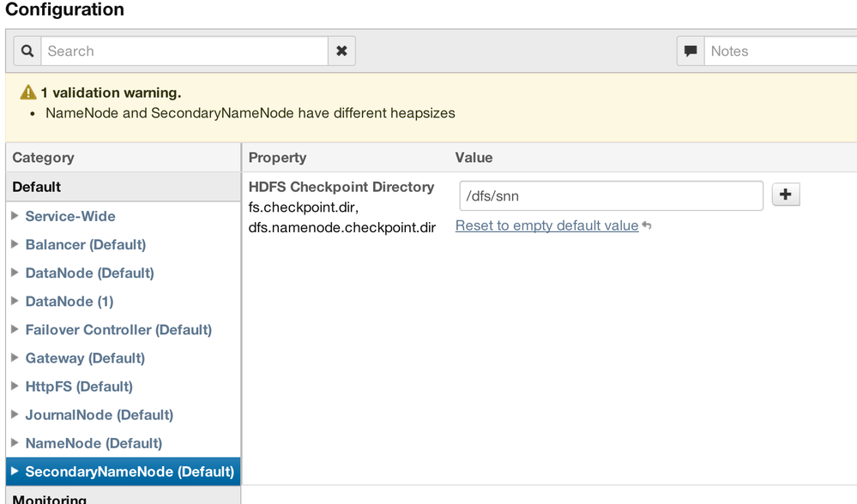
Task: Select NameNode (Default) category
Action: click(x=94, y=443)
